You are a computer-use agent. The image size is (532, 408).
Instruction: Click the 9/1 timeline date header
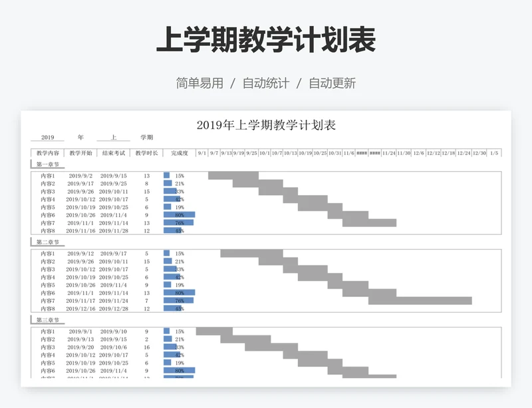(202, 153)
